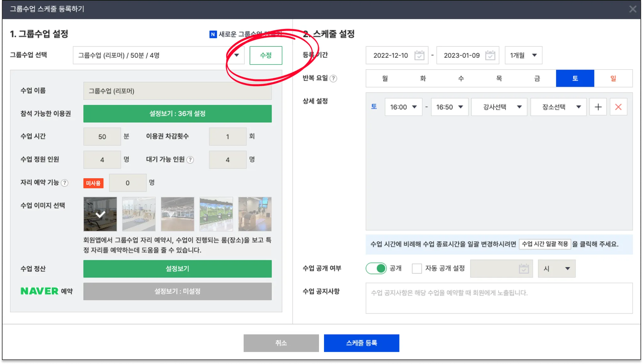Select 일 (Sunday) repeat day

click(x=613, y=78)
